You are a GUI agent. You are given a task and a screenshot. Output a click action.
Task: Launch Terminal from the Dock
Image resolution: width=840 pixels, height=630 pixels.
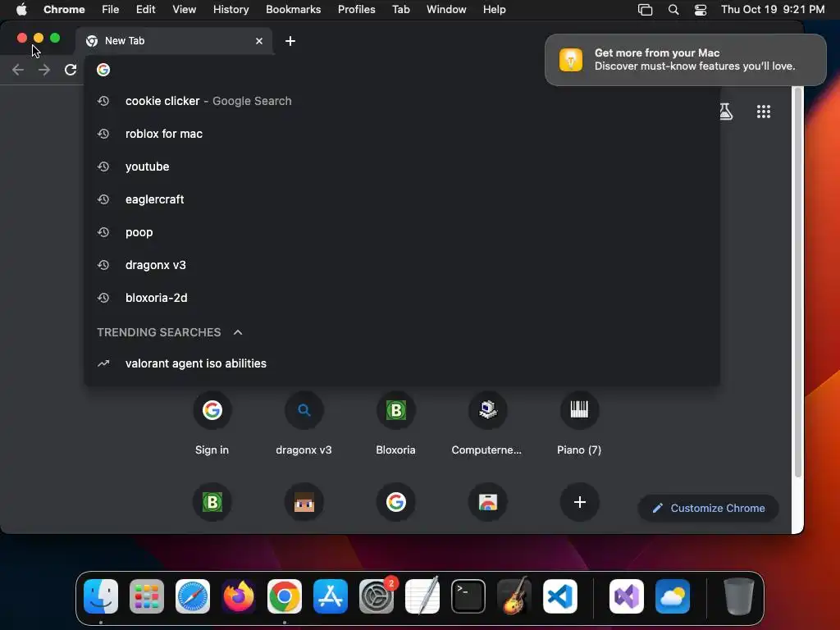coord(468,596)
